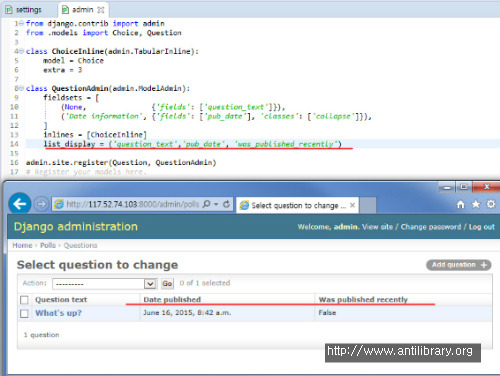The height and width of the screenshot is (376, 500).
Task: Collapse the imports fold marker on line 1
Action: click(x=21, y=23)
